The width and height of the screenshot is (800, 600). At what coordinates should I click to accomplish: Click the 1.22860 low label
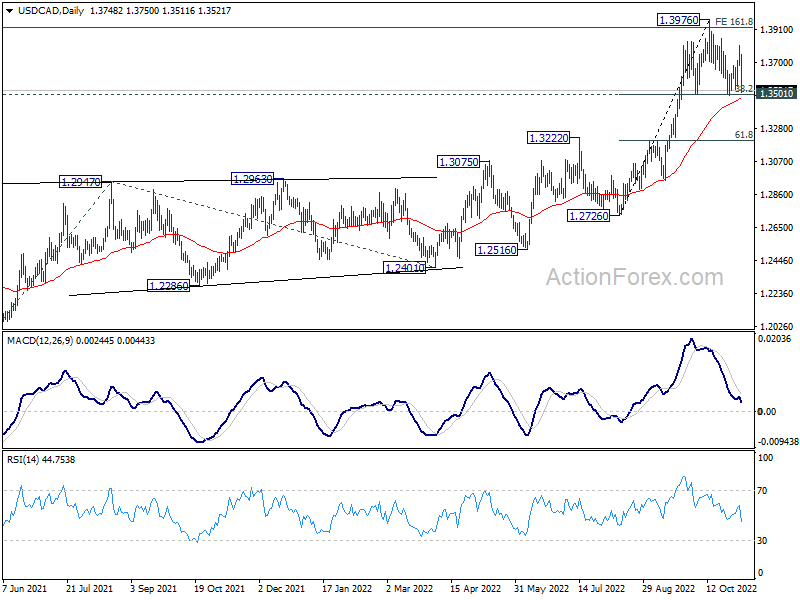click(x=168, y=285)
